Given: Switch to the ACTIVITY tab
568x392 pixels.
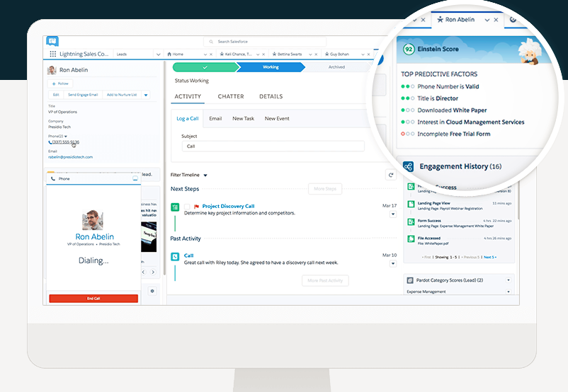Looking at the screenshot, I should [x=188, y=97].
